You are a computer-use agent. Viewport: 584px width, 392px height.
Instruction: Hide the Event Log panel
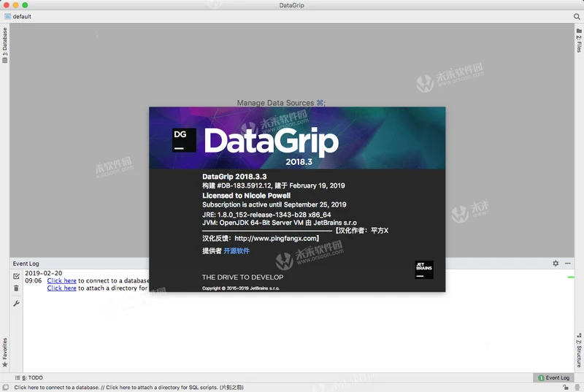(x=568, y=264)
